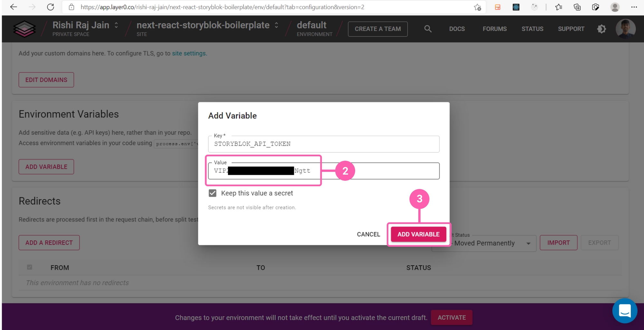Toggle dark theme brightness icon
Screen dimensions: 644x330
601,29
